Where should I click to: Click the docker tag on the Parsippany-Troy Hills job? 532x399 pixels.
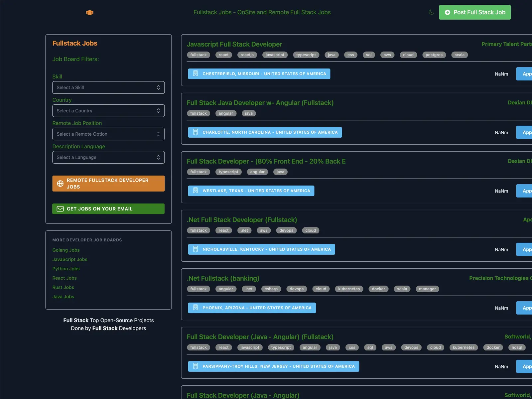[493, 347]
